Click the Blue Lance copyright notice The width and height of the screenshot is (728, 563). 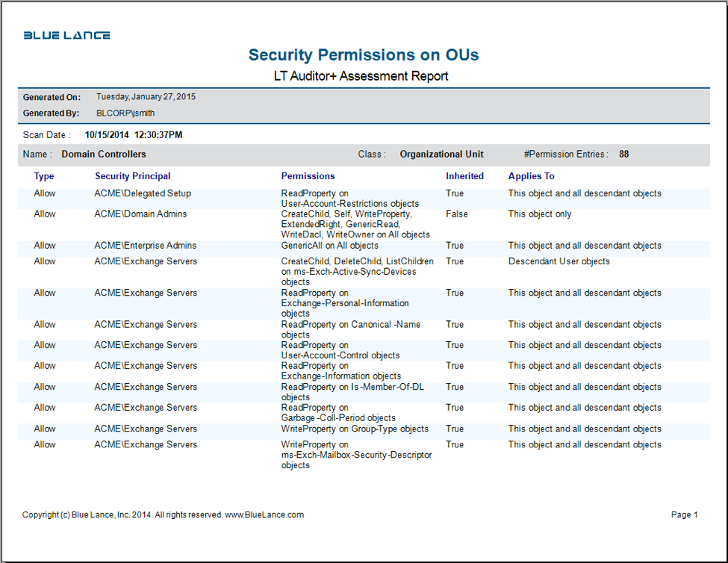tap(163, 514)
